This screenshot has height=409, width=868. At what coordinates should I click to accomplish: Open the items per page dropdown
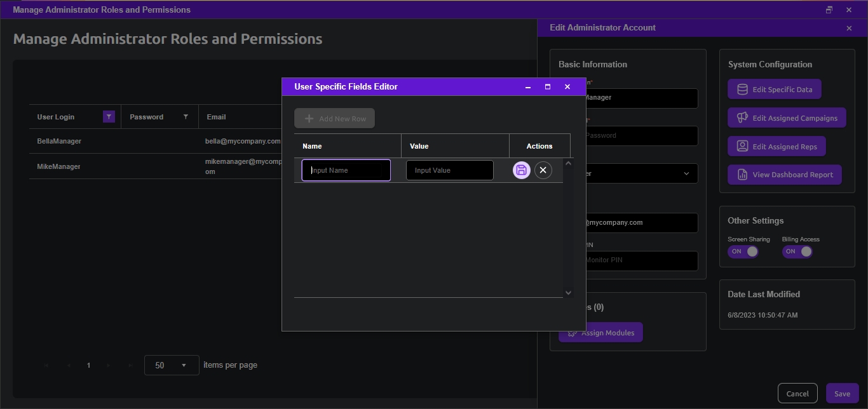point(172,365)
